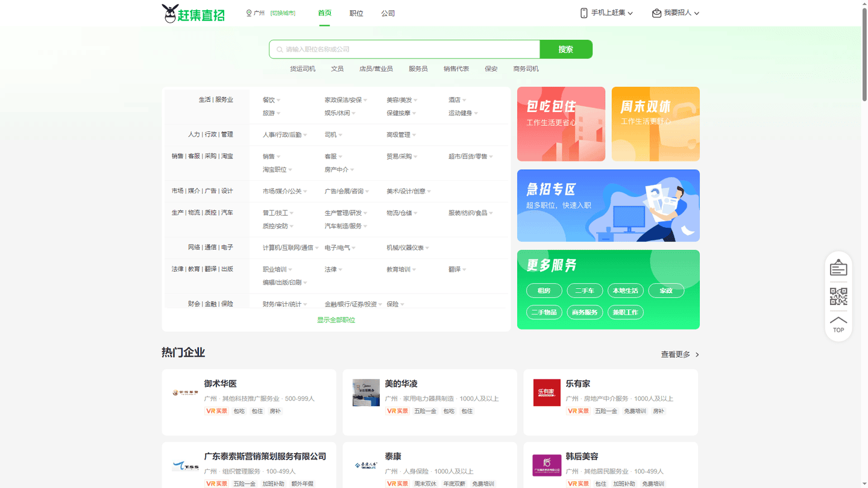Select the 公司 navigation tab
This screenshot has width=868, height=488.
pyautogui.click(x=388, y=13)
